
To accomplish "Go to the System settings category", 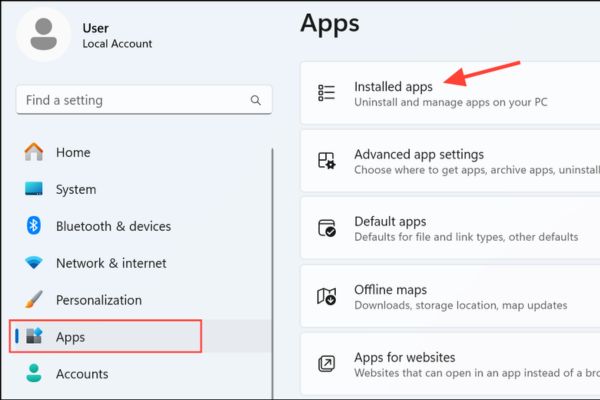I will click(76, 189).
